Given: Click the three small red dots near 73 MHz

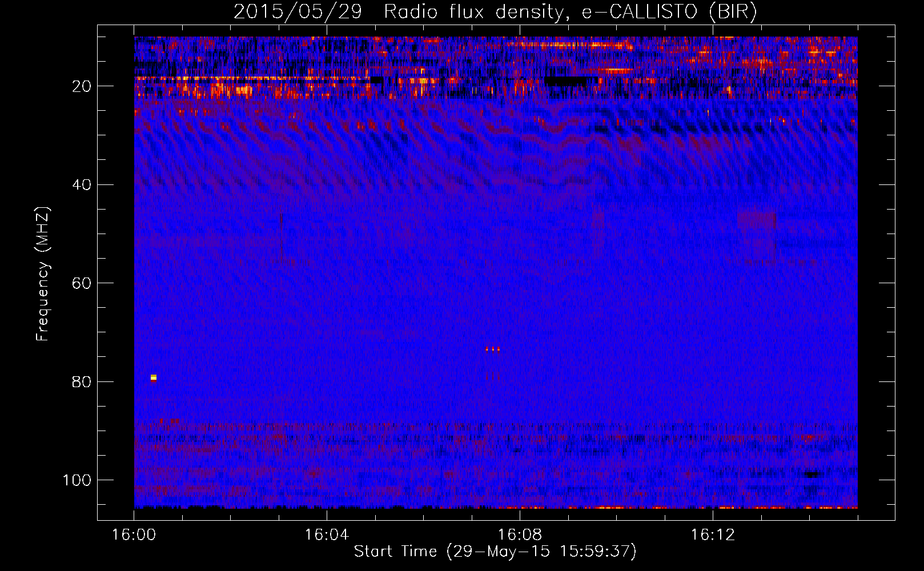Looking at the screenshot, I should 492,349.
